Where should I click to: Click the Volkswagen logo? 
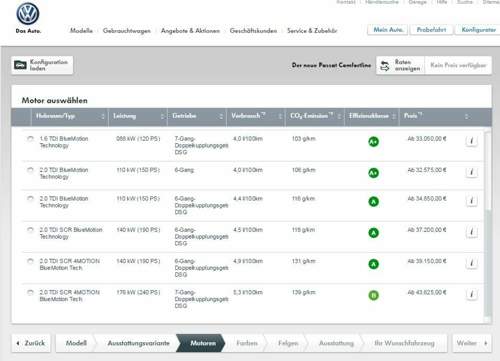28,14
